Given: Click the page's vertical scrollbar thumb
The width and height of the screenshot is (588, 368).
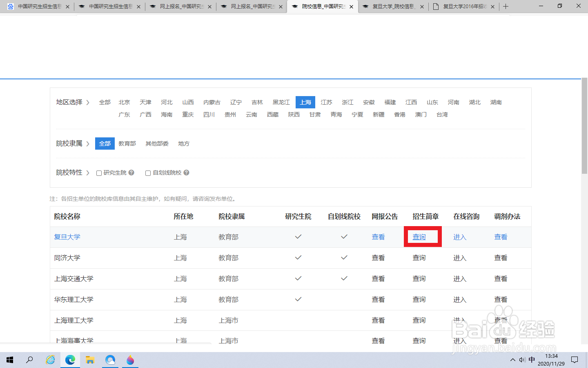Looking at the screenshot, I should [584, 126].
